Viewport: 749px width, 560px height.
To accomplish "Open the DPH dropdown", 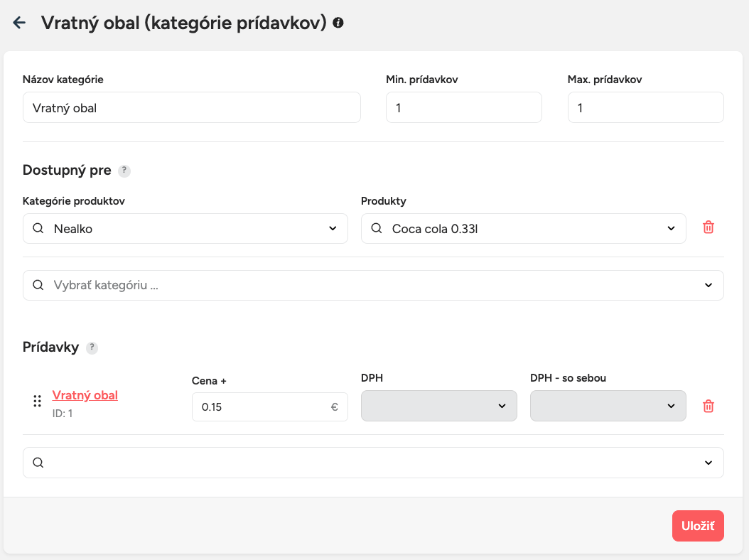I will coord(502,406).
